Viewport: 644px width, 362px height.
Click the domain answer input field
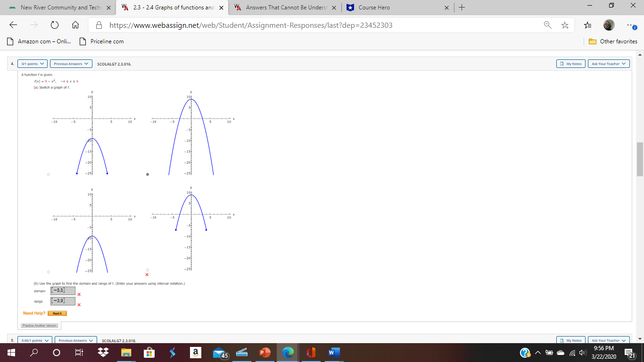63,290
